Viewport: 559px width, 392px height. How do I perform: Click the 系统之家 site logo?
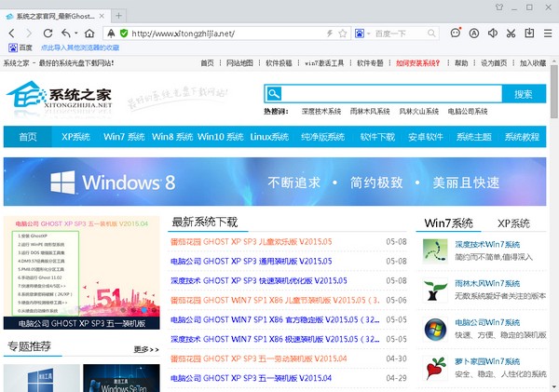coord(60,96)
